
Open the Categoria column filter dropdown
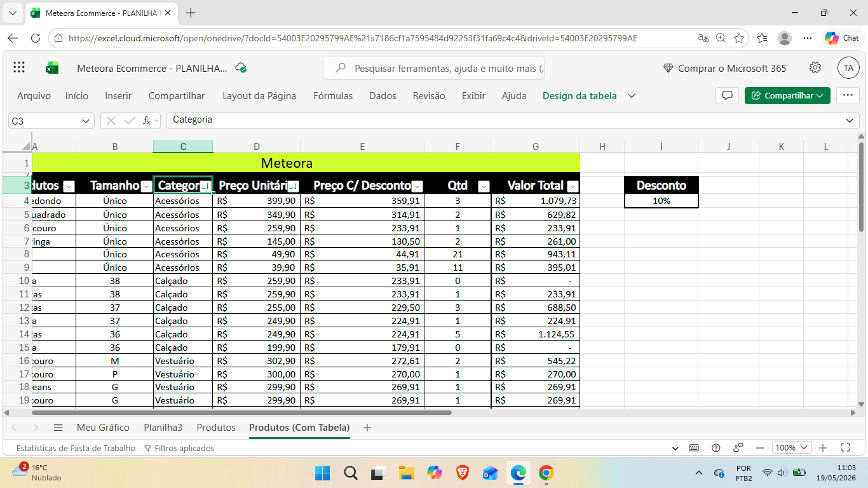click(205, 186)
